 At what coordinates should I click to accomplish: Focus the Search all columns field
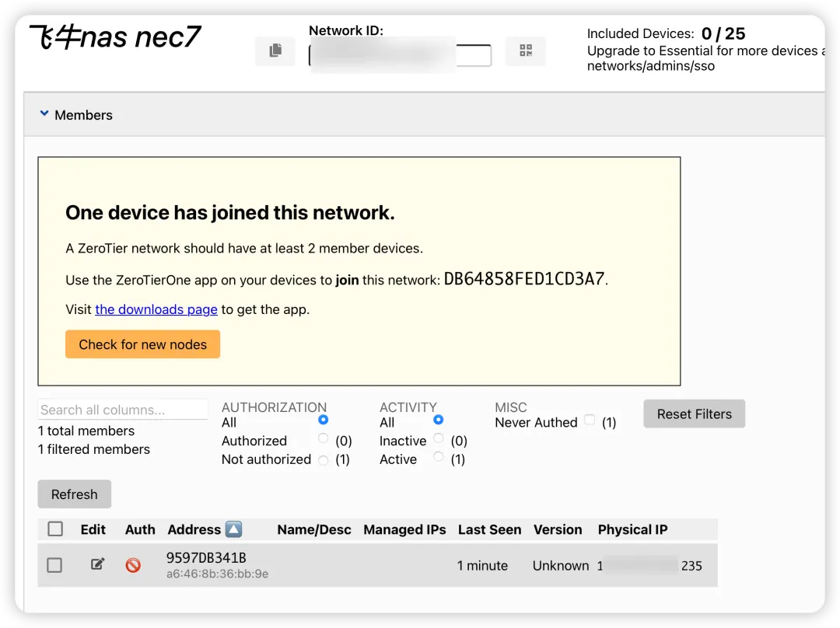click(x=123, y=410)
